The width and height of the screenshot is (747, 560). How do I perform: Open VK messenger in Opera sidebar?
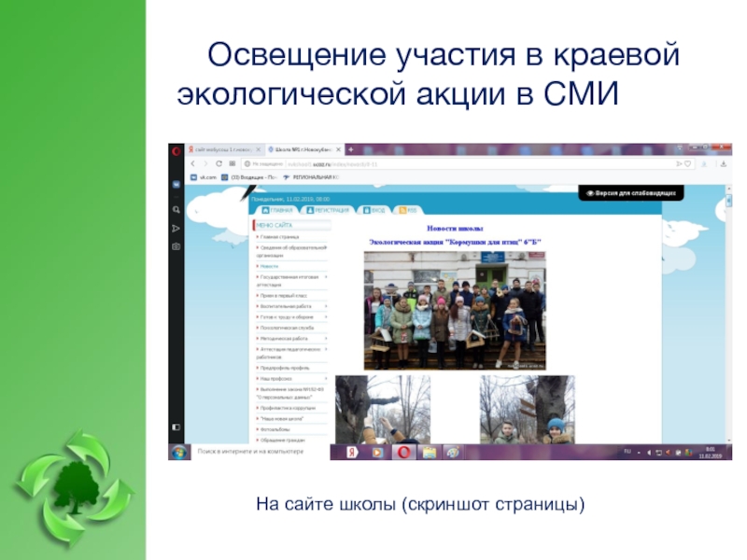point(176,184)
